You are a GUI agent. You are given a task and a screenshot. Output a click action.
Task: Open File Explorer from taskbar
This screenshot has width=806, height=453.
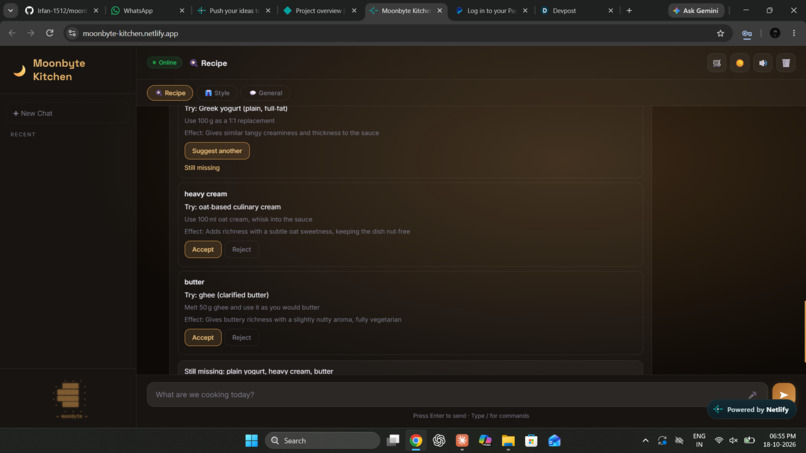(508, 441)
